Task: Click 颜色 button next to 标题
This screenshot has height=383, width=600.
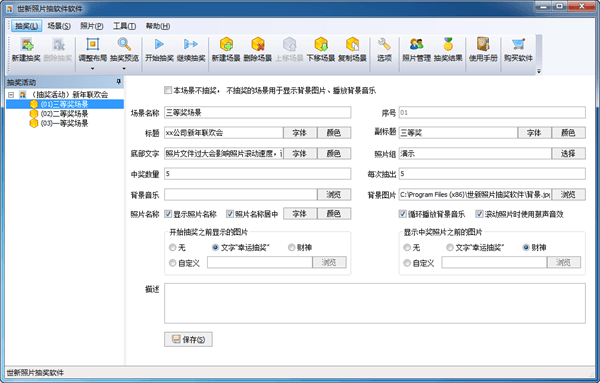Action: [334, 133]
